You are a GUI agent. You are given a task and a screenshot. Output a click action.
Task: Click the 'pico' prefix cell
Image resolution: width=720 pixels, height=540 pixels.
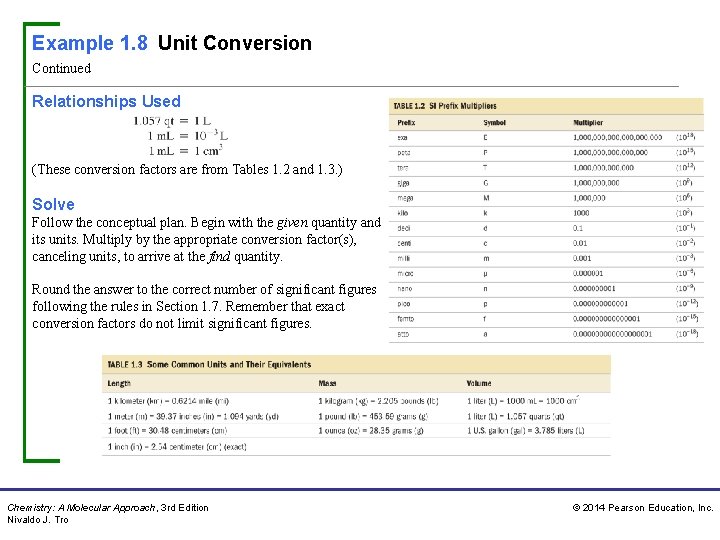404,304
